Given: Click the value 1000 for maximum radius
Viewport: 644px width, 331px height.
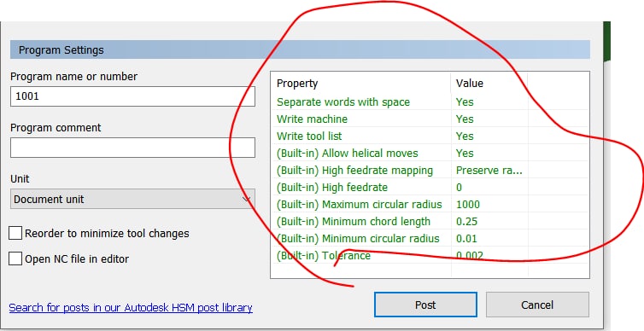Looking at the screenshot, I should click(x=468, y=204).
